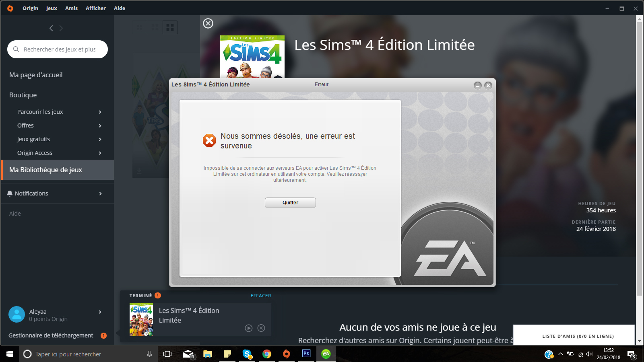
Task: Click inside the Rechercher des jeux search field
Action: point(60,49)
